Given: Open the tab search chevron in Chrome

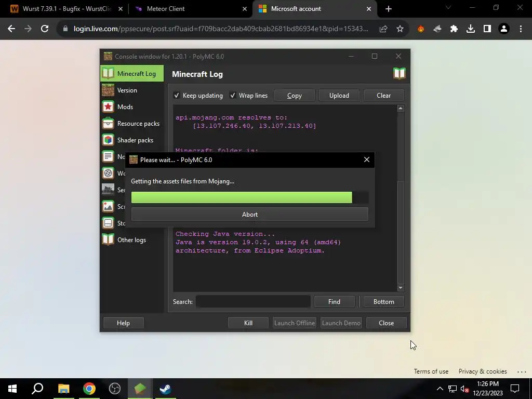Looking at the screenshot, I should 448,7.
